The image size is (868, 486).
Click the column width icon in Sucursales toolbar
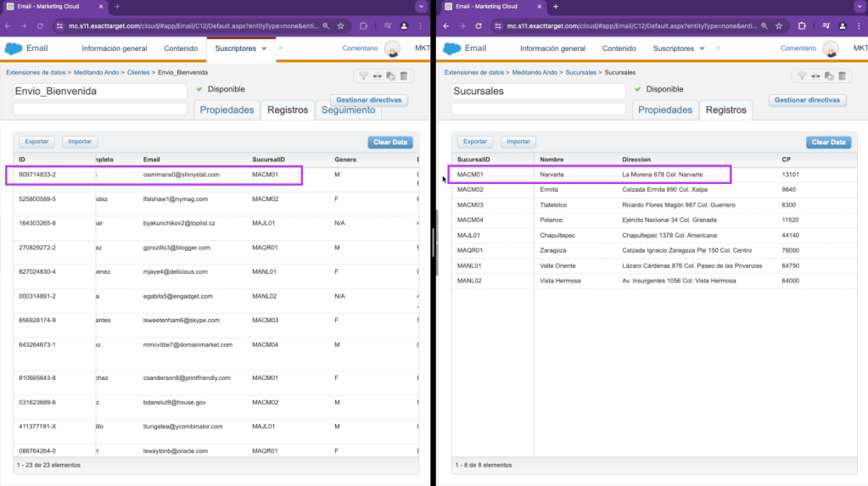click(x=815, y=76)
